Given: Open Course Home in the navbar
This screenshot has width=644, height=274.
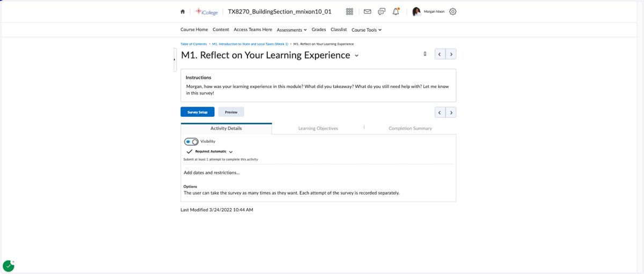Looking at the screenshot, I should tap(194, 29).
